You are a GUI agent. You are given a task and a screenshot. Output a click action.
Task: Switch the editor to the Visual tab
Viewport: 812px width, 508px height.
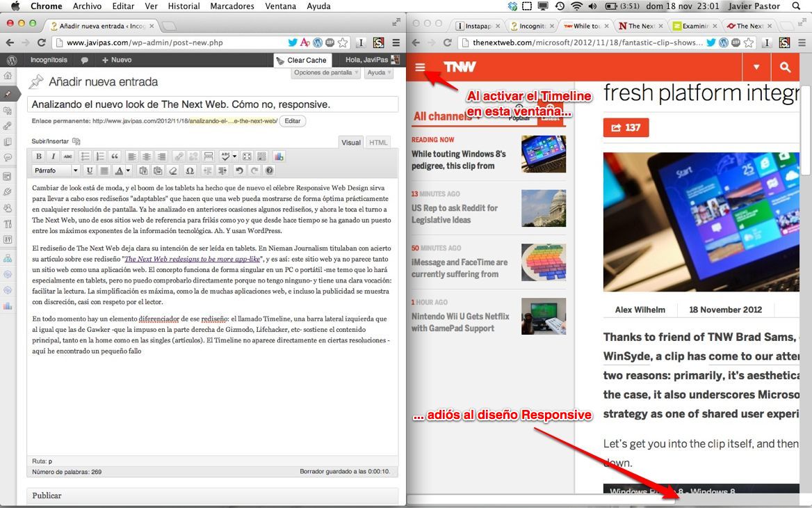pos(351,143)
